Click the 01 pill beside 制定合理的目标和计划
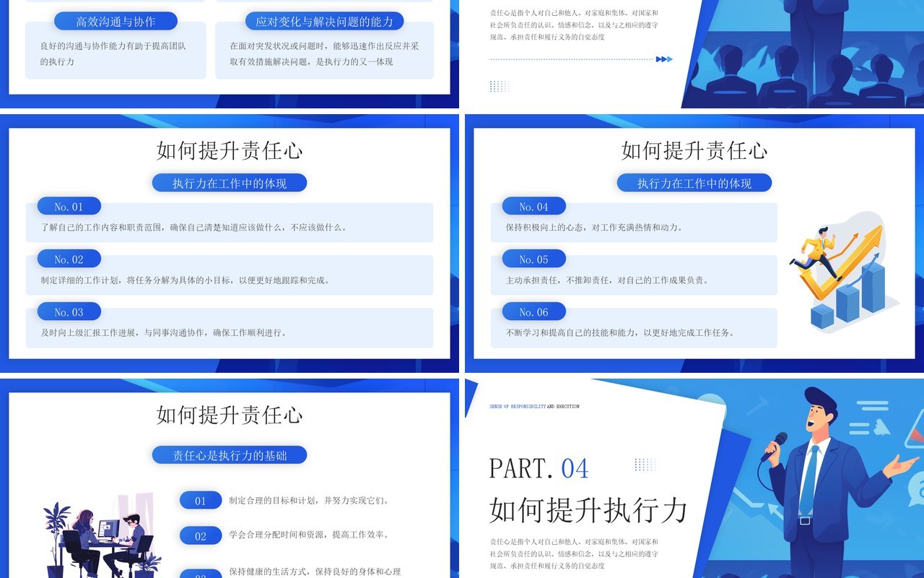Viewport: 924px width, 578px height. coord(201,501)
